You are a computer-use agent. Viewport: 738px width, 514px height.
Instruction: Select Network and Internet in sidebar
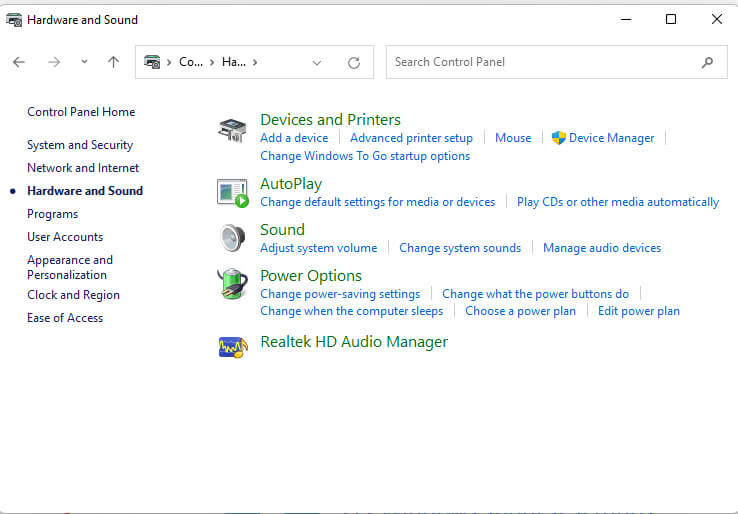pos(83,168)
